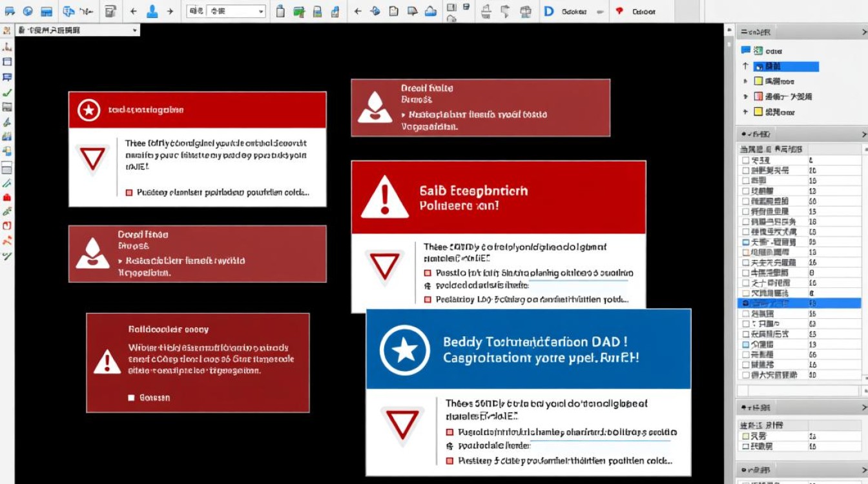The image size is (868, 484).
Task: Enable the checkbox in the white dialog under the star header
Action: [x=129, y=192]
